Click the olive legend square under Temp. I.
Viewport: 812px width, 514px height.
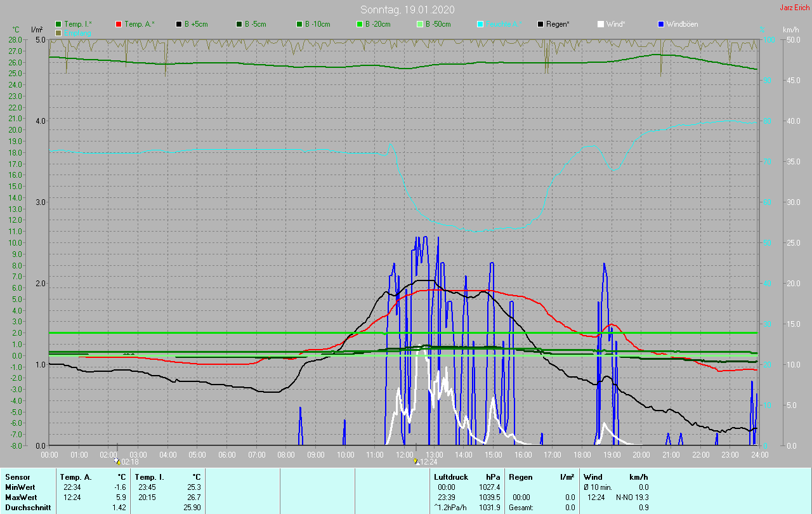(58, 32)
